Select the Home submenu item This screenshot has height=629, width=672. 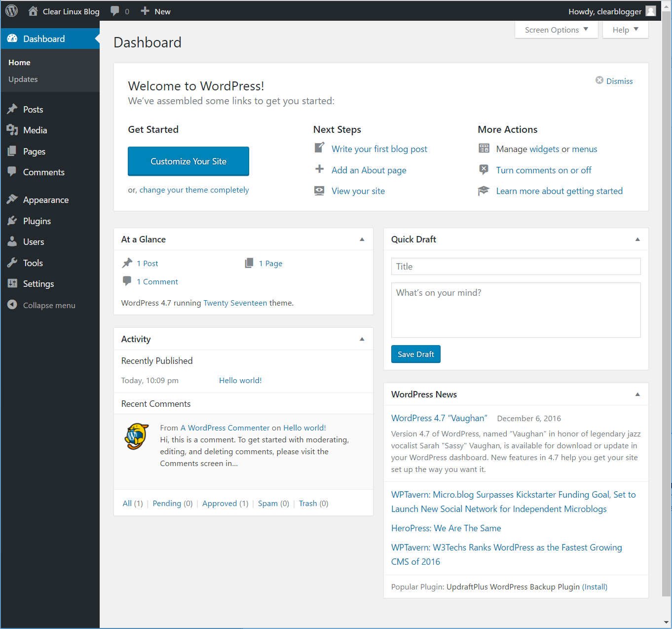(19, 62)
